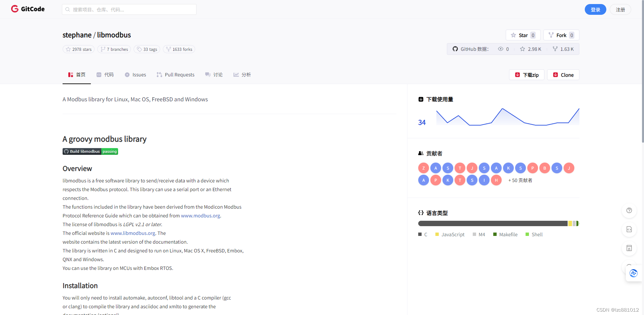Click the C language legend swatch
Viewport: 644px width, 315px height.
pyautogui.click(x=420, y=234)
